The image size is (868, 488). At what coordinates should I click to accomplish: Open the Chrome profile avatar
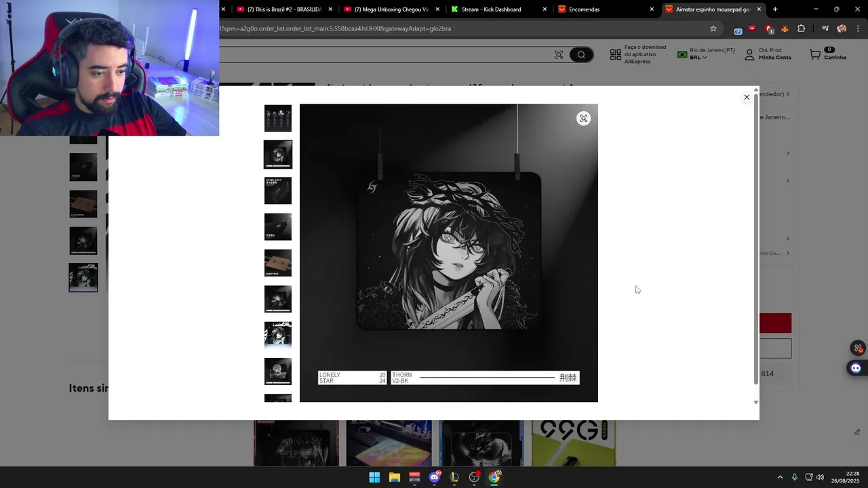coord(842,28)
